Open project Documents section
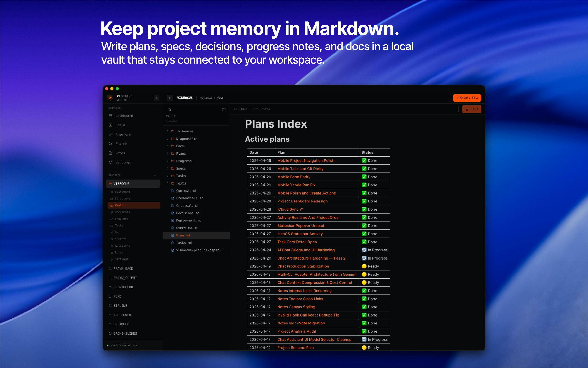Image resolution: width=588 pixels, height=368 pixels. (x=134, y=212)
